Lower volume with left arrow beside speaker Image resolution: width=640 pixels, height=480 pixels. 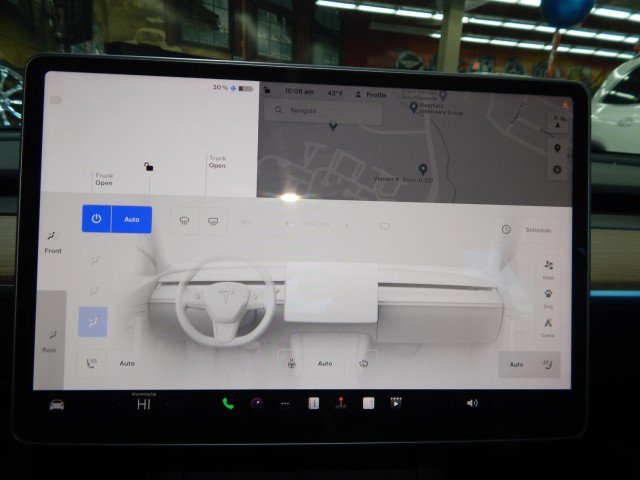point(453,403)
